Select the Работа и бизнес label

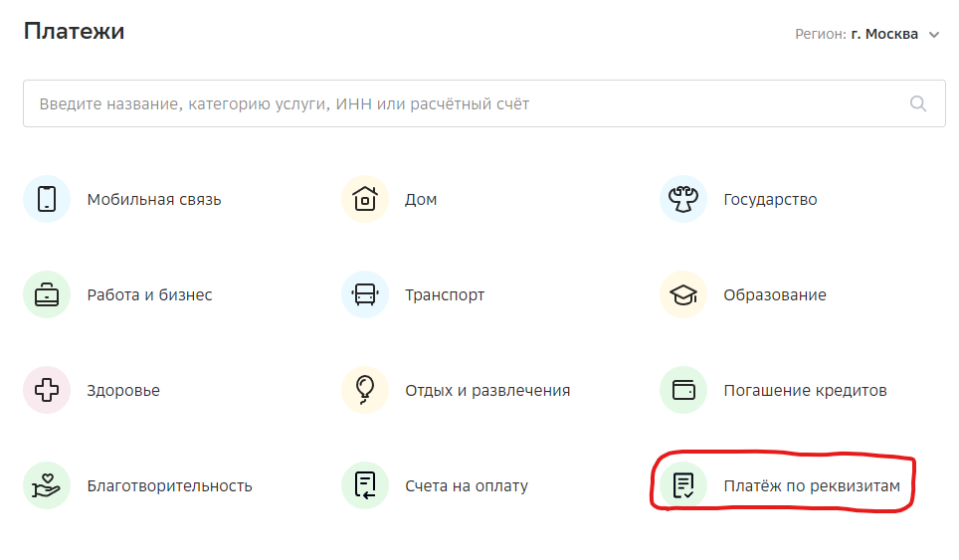click(149, 295)
